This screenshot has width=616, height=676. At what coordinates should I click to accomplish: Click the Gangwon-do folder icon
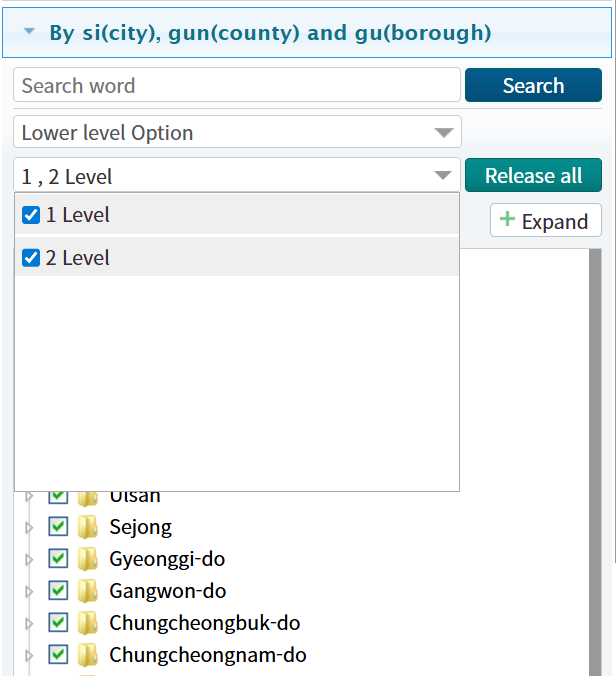(x=88, y=591)
